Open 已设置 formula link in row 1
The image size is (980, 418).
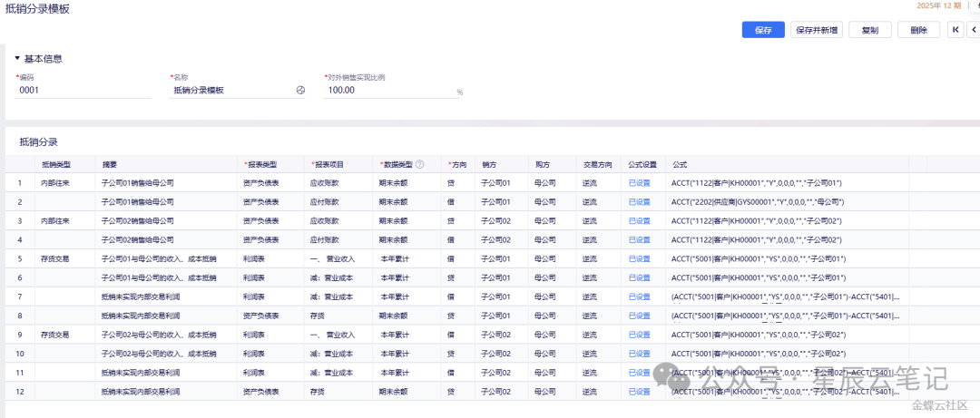pyautogui.click(x=640, y=183)
